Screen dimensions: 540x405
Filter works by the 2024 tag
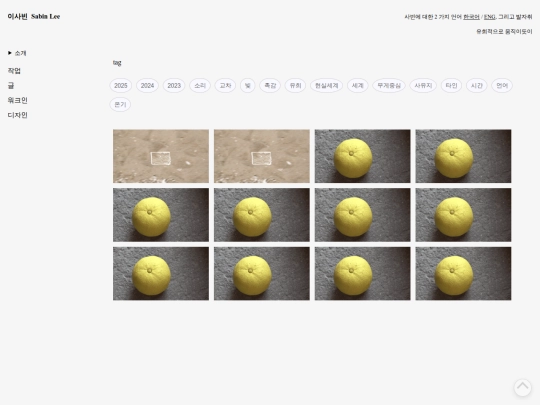tap(147, 85)
